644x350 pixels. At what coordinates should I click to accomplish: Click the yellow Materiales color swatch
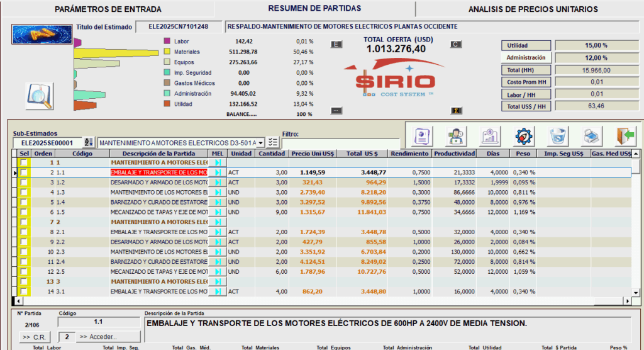167,52
